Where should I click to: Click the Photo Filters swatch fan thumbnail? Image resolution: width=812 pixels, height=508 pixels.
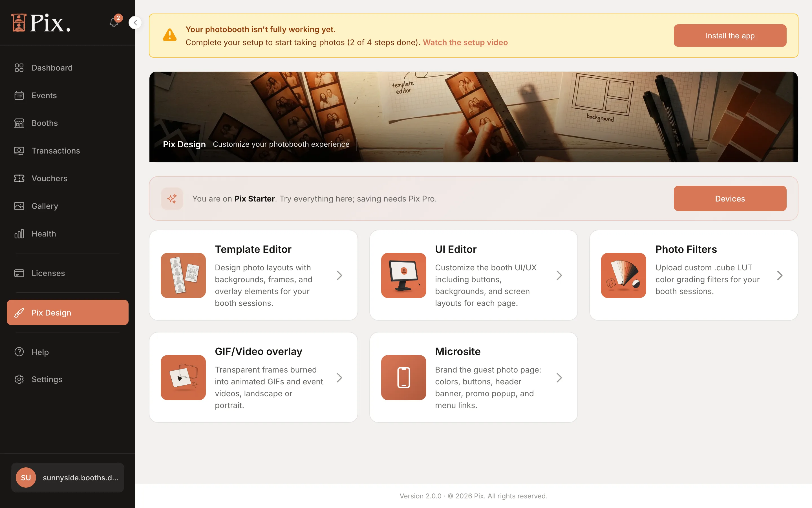click(624, 275)
